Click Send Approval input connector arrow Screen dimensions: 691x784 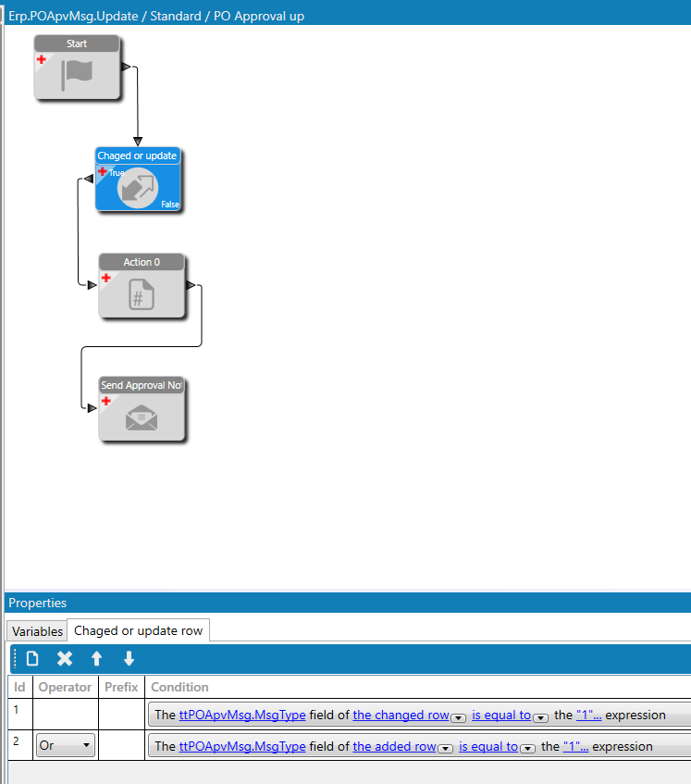92,408
